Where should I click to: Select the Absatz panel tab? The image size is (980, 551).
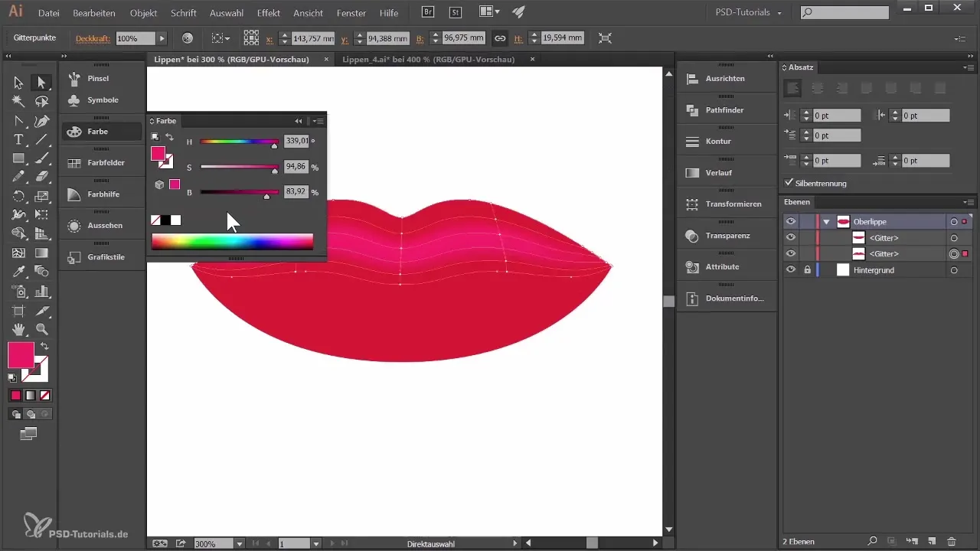(x=801, y=67)
